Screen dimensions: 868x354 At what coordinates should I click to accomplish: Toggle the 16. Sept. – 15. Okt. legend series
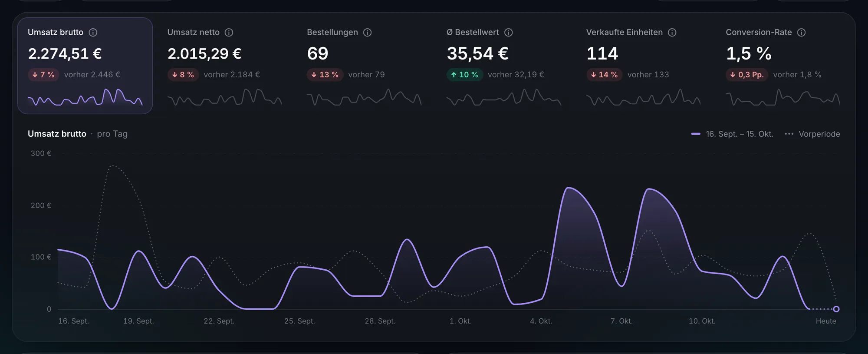732,134
